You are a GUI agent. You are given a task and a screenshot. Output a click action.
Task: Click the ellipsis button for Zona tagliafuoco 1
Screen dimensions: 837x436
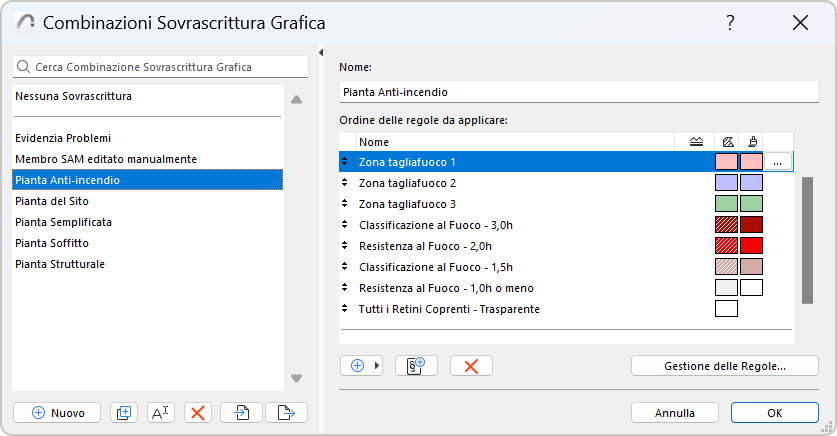pyautogui.click(x=779, y=161)
